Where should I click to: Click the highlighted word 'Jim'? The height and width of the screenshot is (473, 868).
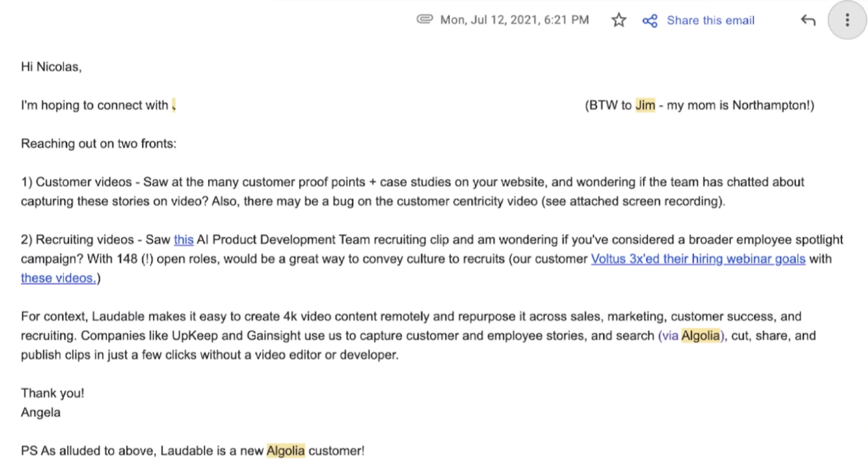pyautogui.click(x=645, y=105)
